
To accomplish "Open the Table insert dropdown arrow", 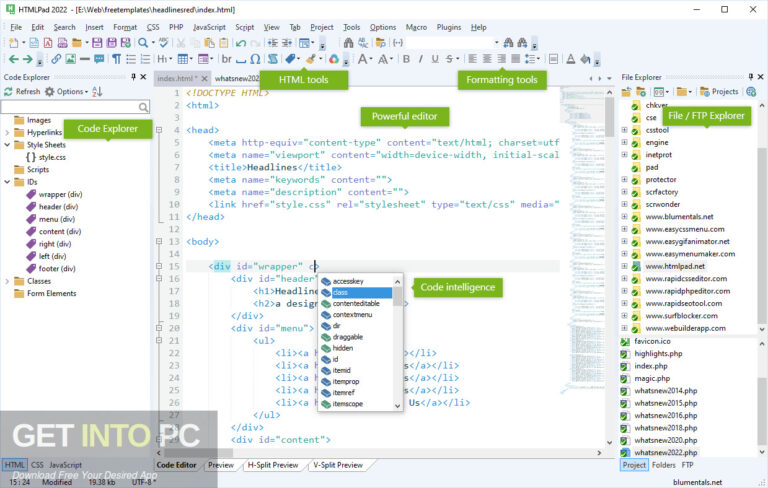I will click(191, 59).
